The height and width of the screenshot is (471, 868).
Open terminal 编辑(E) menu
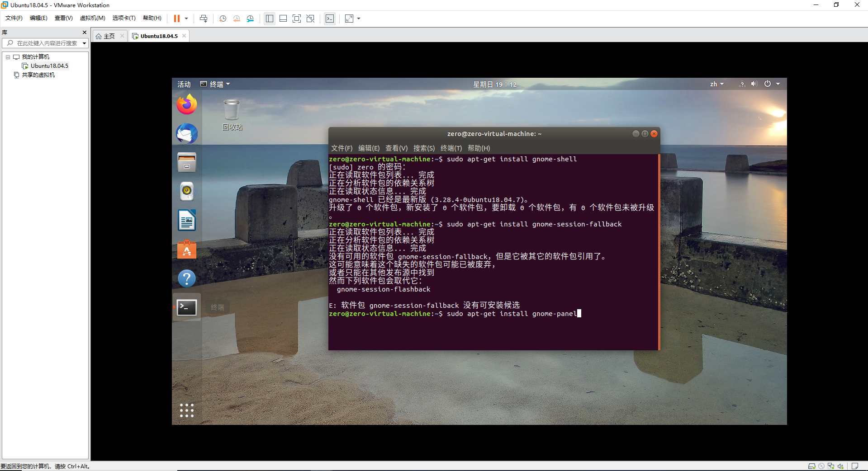pos(369,148)
